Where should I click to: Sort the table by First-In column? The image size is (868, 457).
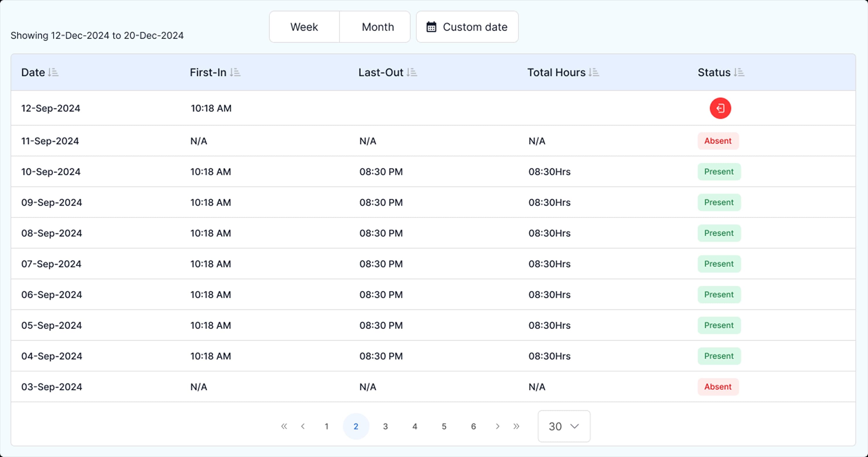[x=235, y=72]
